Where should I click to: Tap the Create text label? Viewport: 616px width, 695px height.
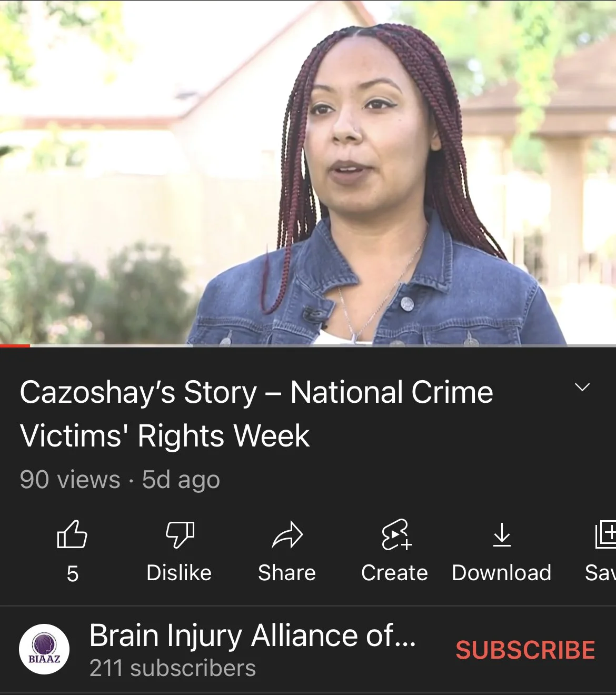(x=395, y=573)
